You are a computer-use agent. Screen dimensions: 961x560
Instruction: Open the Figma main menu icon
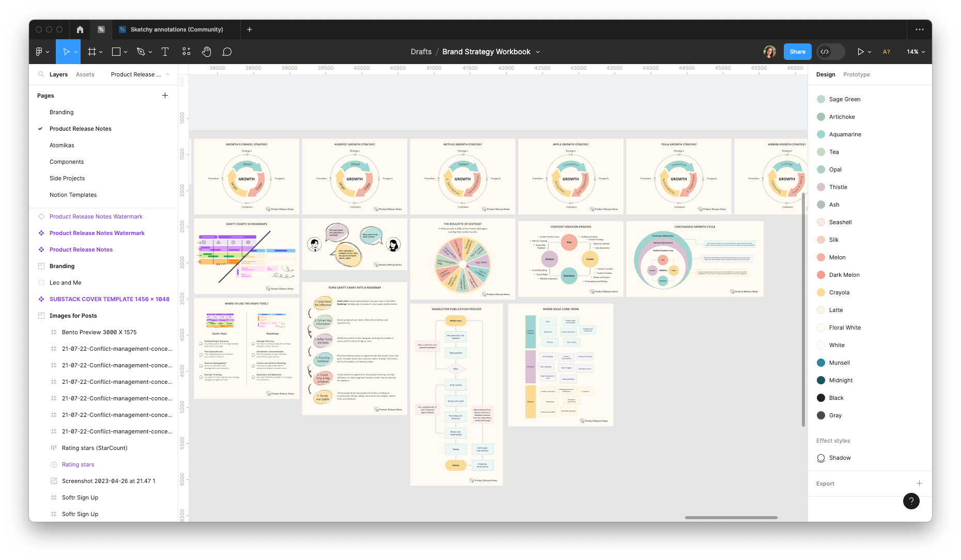39,52
